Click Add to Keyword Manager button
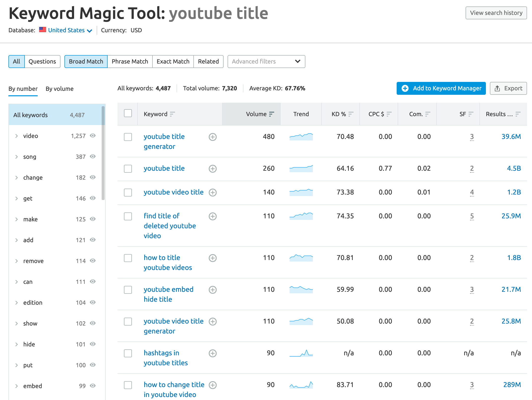The height and width of the screenshot is (400, 532). pyautogui.click(x=441, y=88)
